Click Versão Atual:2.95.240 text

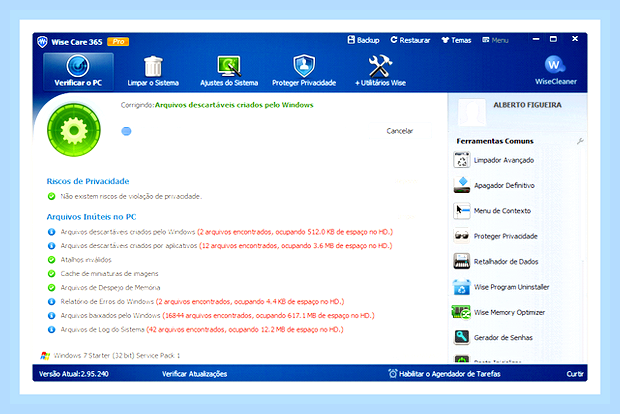pyautogui.click(x=74, y=374)
